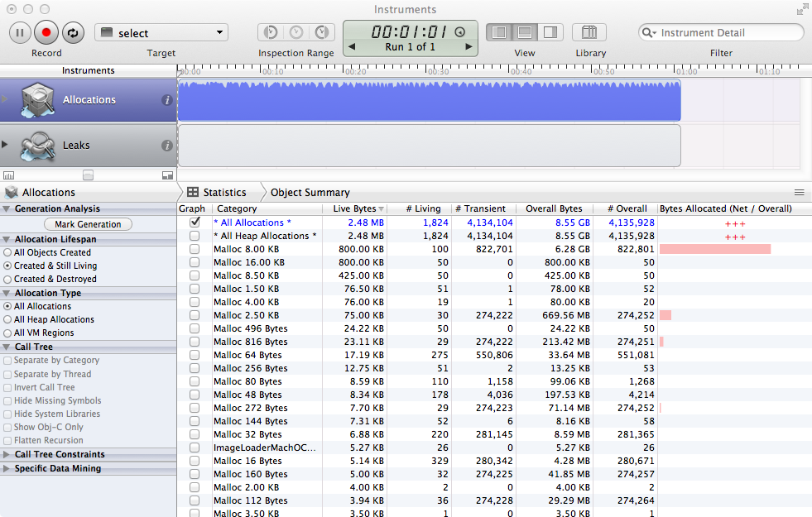Select the ImageLoaderMachOC… row
This screenshot has width=812, height=517.
pyautogui.click(x=494, y=448)
